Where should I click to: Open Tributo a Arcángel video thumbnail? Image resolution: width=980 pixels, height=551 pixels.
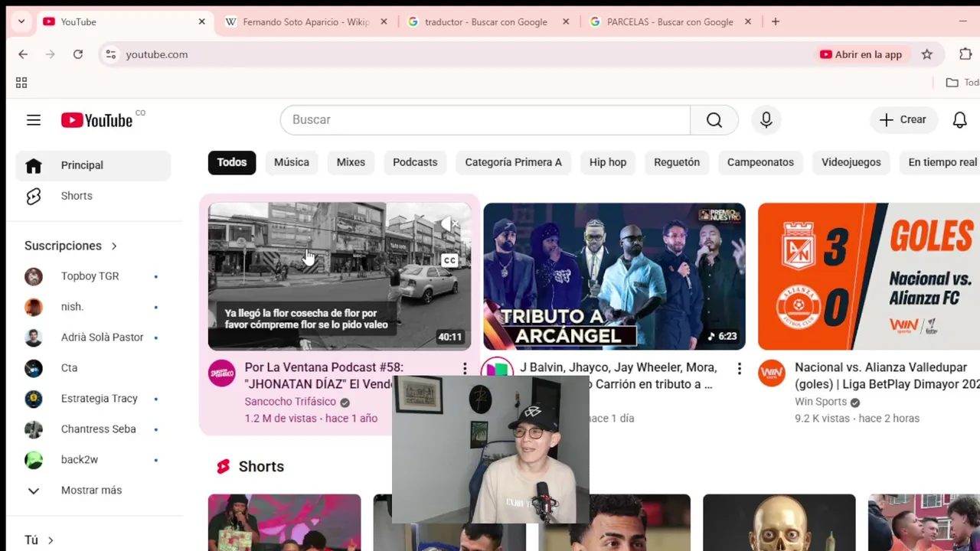tap(614, 276)
